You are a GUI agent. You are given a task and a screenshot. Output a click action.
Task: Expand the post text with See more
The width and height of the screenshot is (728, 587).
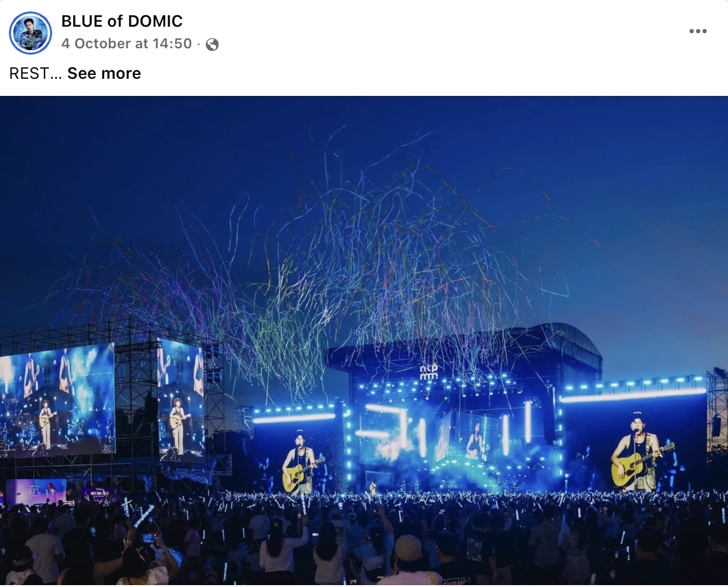pos(104,74)
